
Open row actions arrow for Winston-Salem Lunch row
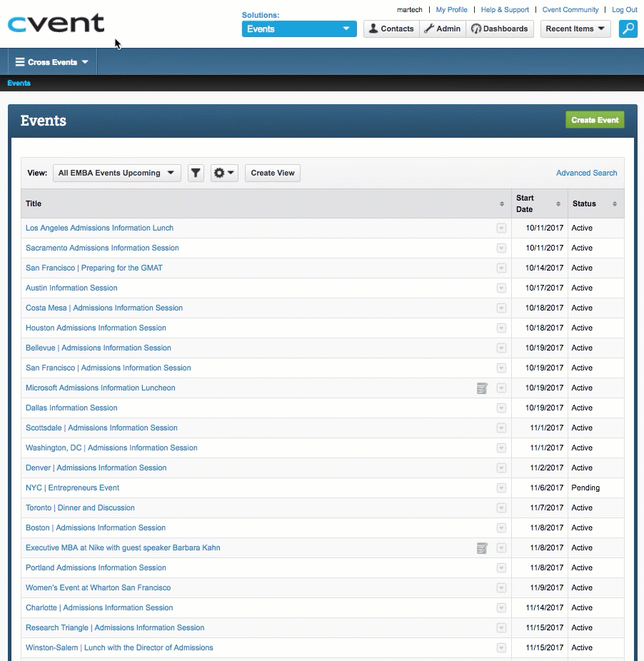501,648
